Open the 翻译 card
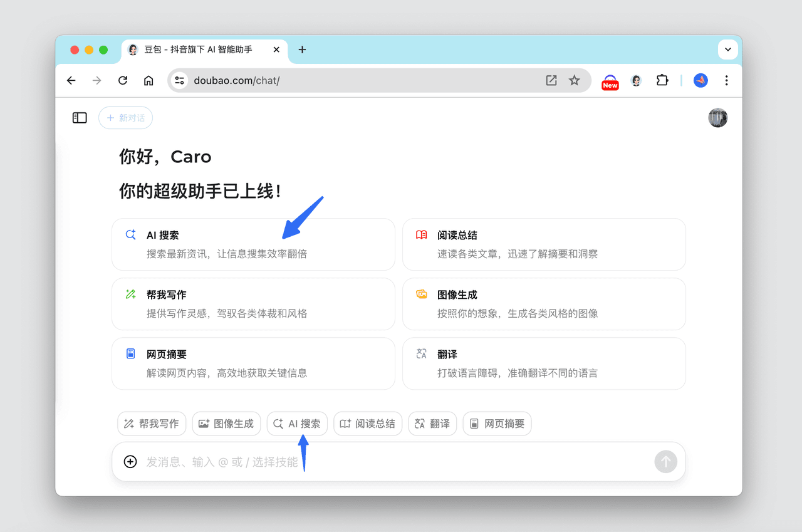The width and height of the screenshot is (802, 532). coord(544,363)
